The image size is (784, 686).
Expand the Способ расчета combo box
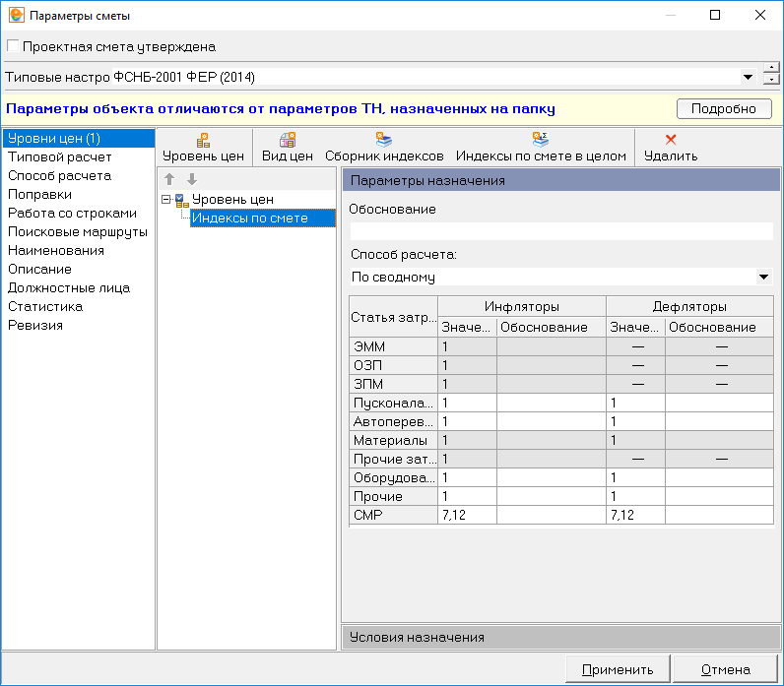(x=764, y=278)
